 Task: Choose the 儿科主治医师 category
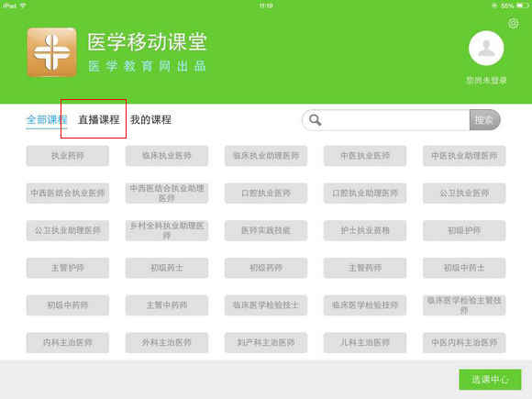365,342
